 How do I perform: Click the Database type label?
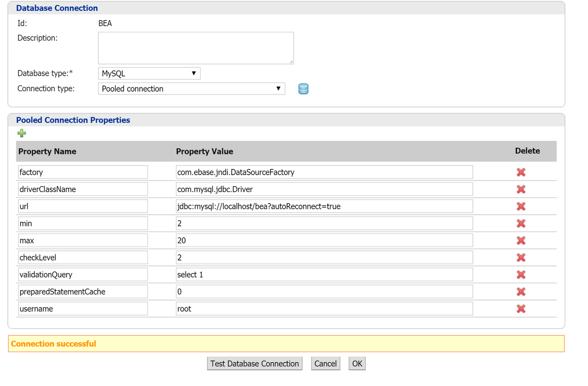(x=45, y=73)
